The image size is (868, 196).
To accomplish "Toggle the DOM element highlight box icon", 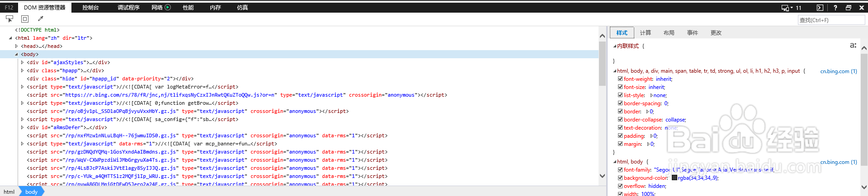I will coord(25,19).
